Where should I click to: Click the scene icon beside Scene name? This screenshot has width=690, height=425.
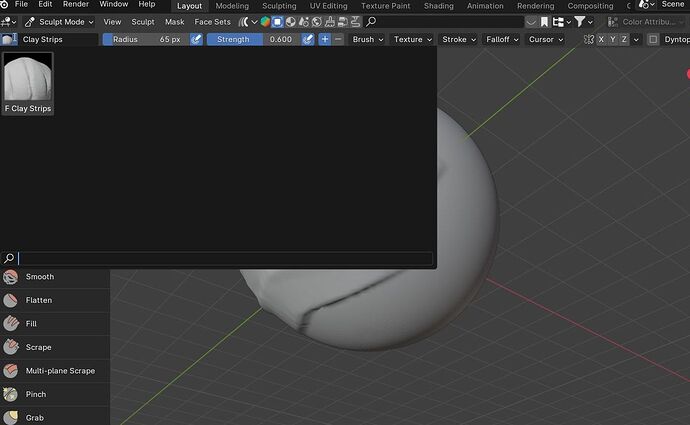coord(644,4)
